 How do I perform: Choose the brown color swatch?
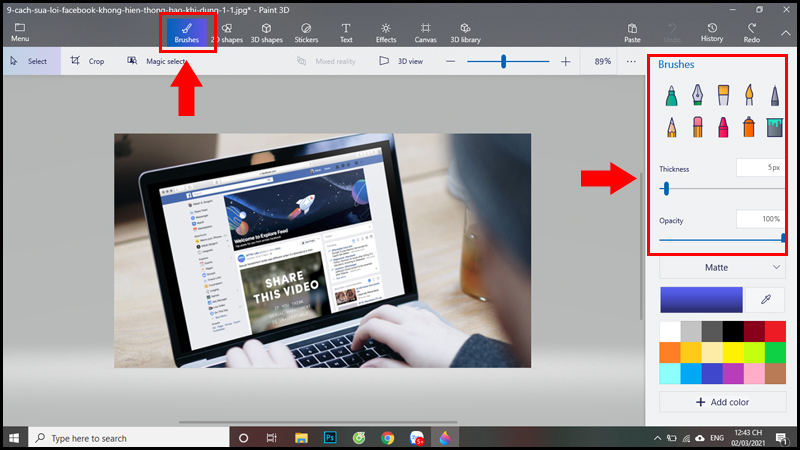point(775,373)
